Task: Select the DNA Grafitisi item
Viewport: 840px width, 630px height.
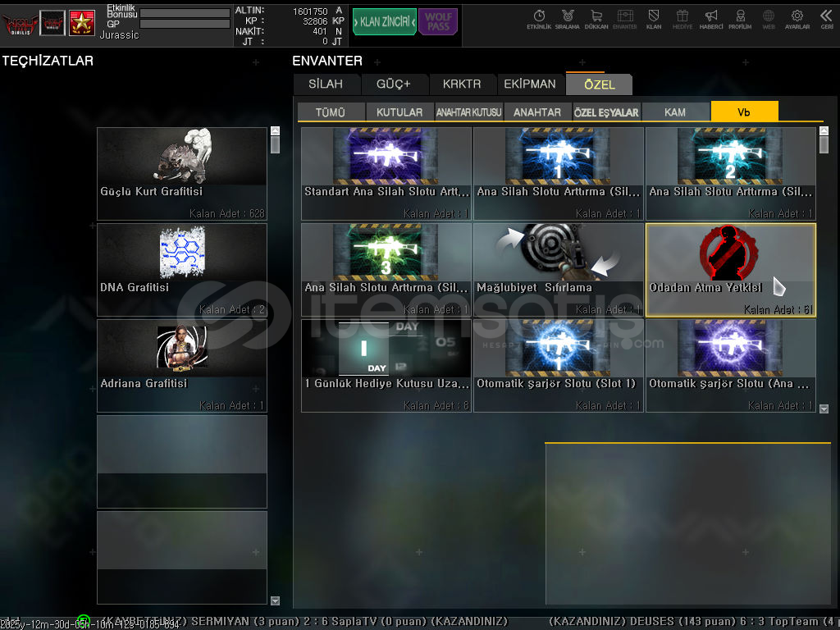Action: pos(181,269)
